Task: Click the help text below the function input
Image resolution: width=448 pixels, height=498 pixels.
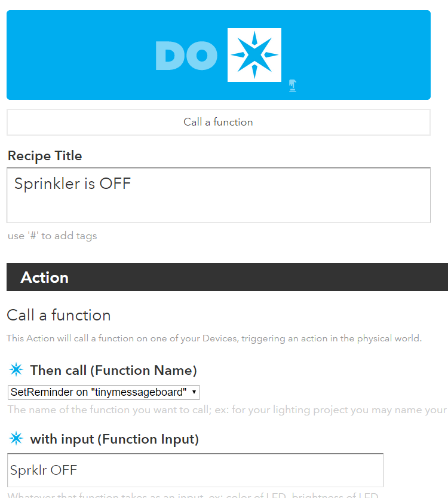Action: point(194,495)
